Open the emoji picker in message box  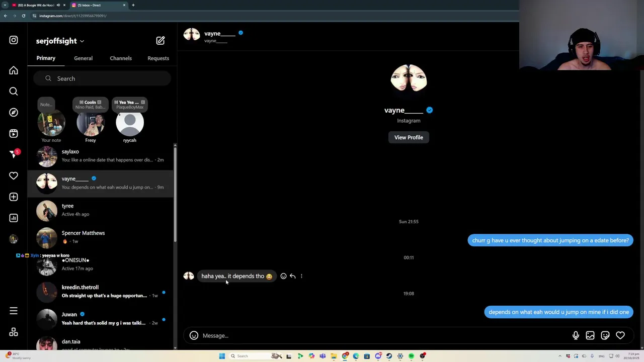pos(194,336)
